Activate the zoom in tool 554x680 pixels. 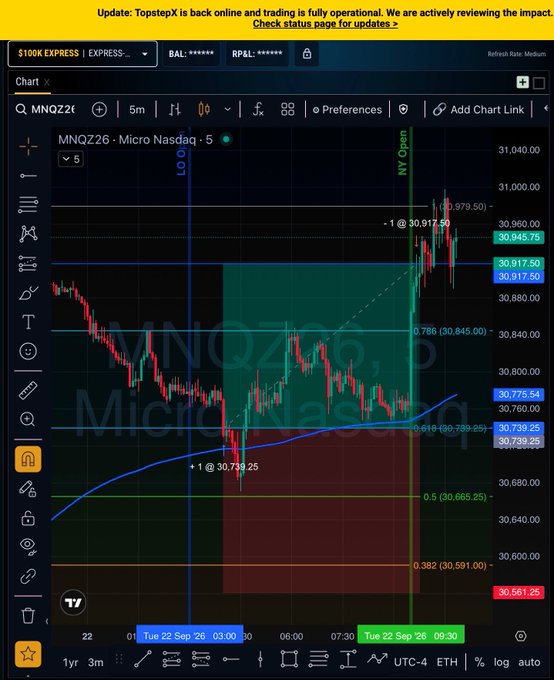[x=28, y=419]
